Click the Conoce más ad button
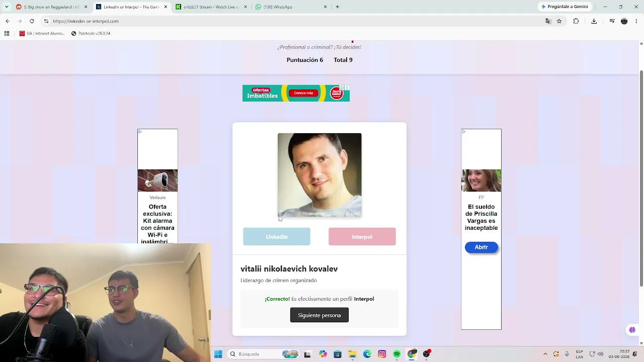Screen dimensions: 644x362 (x=303, y=93)
